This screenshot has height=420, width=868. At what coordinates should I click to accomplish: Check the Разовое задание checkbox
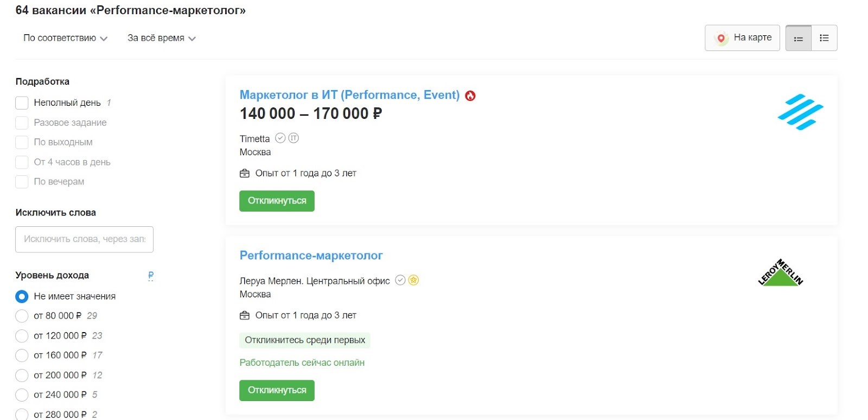(22, 123)
